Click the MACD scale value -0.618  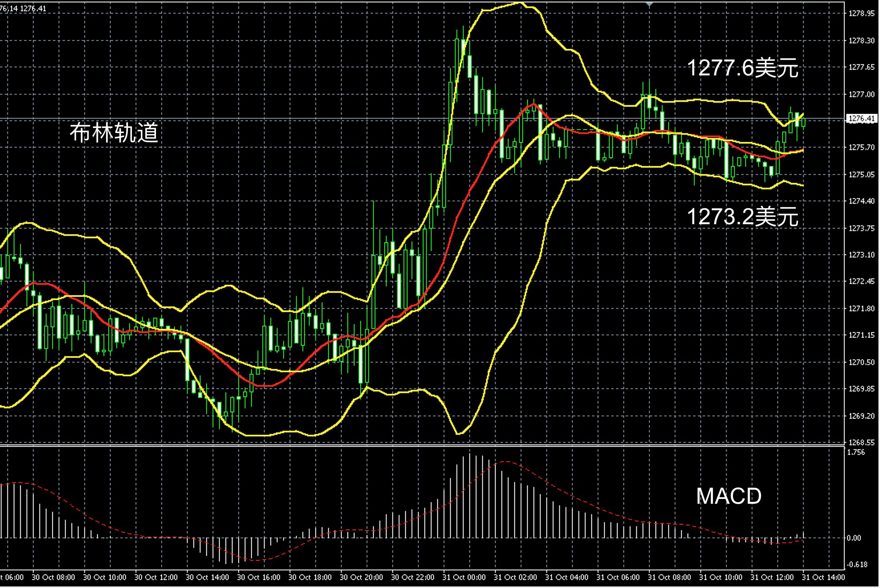tap(857, 565)
